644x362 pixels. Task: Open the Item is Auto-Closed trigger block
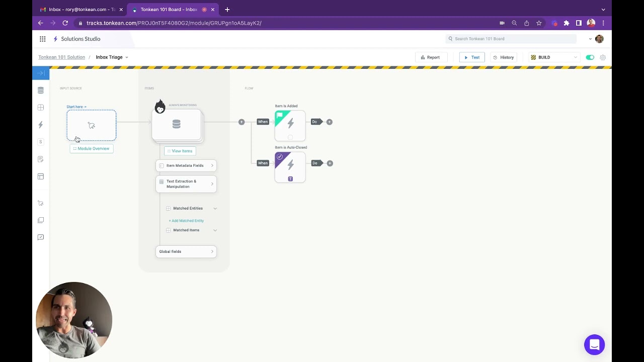(x=290, y=167)
